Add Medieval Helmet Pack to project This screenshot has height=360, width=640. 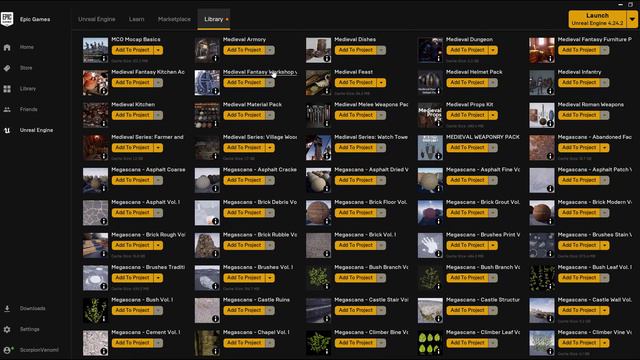467,83
